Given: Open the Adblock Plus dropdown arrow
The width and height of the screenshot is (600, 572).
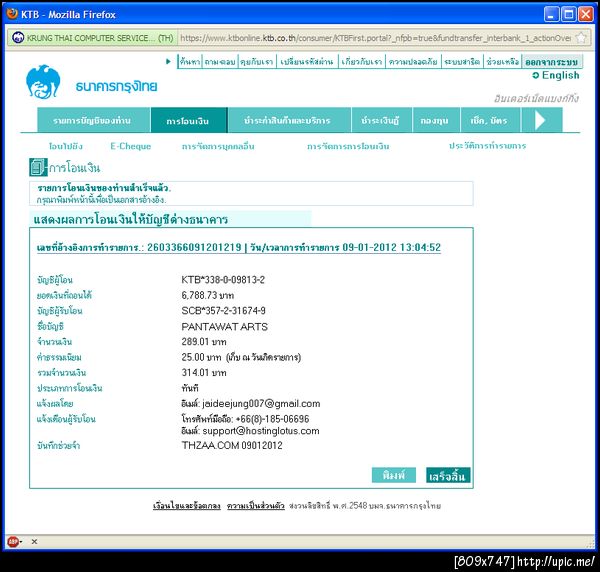Looking at the screenshot, I should (21, 542).
